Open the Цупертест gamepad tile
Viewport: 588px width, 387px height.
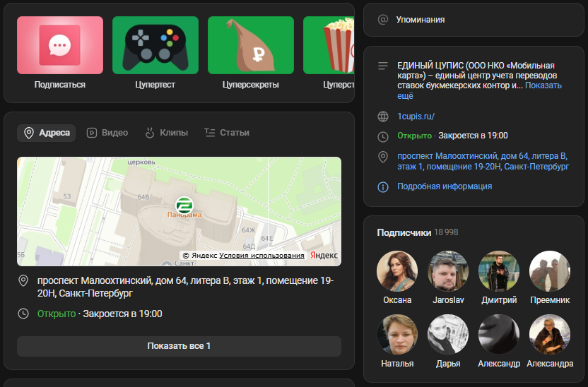155,45
